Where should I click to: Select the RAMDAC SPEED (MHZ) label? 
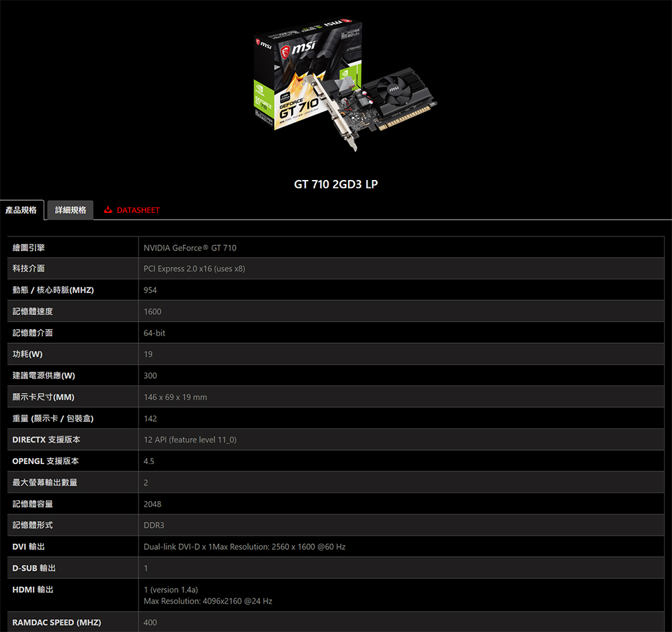[x=56, y=623]
